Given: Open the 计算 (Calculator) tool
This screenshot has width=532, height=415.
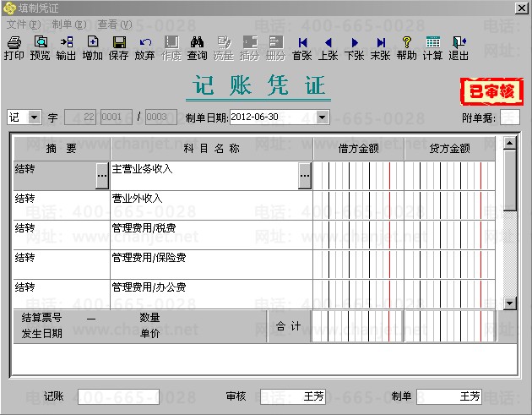Looking at the screenshot, I should tap(432, 47).
